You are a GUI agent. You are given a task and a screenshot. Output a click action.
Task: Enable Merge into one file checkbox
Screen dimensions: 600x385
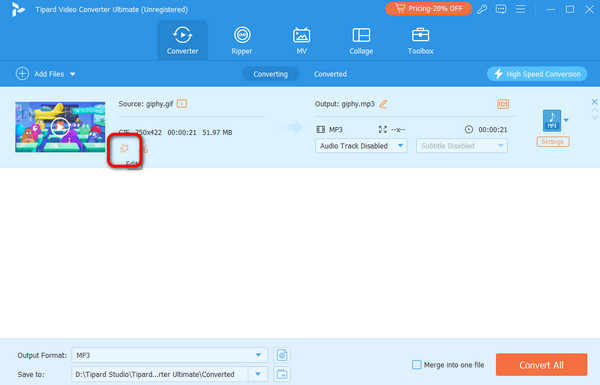point(416,365)
